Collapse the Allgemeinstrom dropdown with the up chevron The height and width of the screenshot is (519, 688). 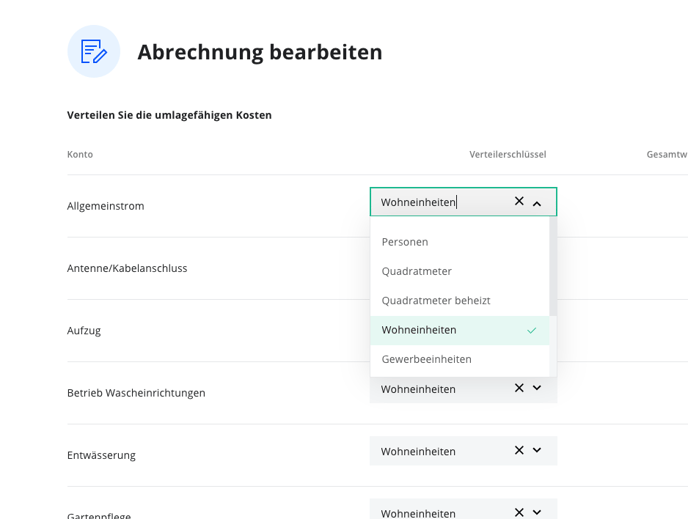[537, 204]
